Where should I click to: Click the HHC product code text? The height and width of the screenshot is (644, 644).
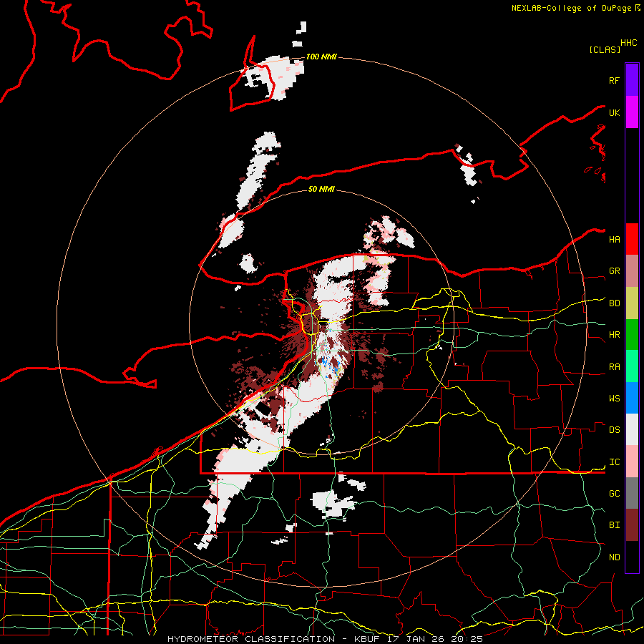(628, 43)
